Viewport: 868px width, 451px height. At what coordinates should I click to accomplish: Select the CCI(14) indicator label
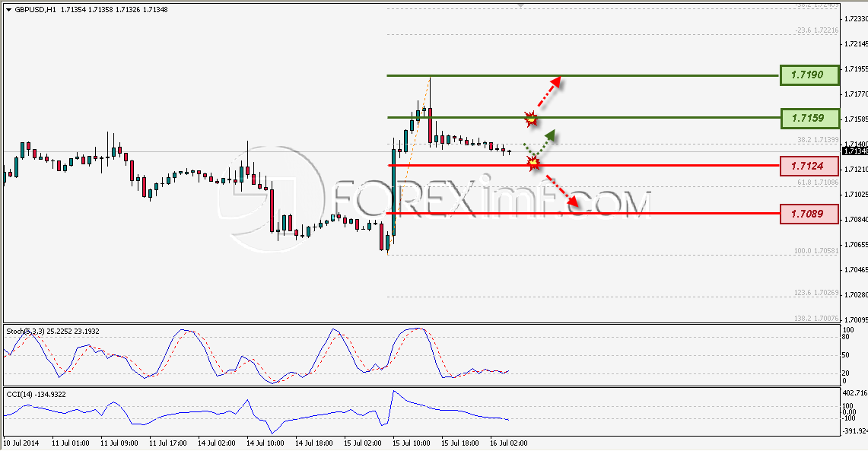(x=36, y=395)
